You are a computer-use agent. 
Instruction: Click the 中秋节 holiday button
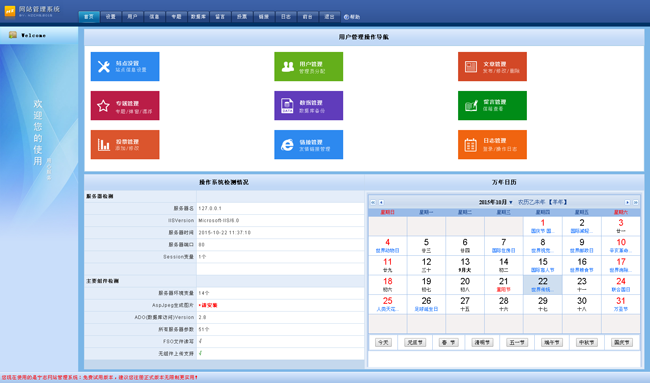(x=587, y=343)
